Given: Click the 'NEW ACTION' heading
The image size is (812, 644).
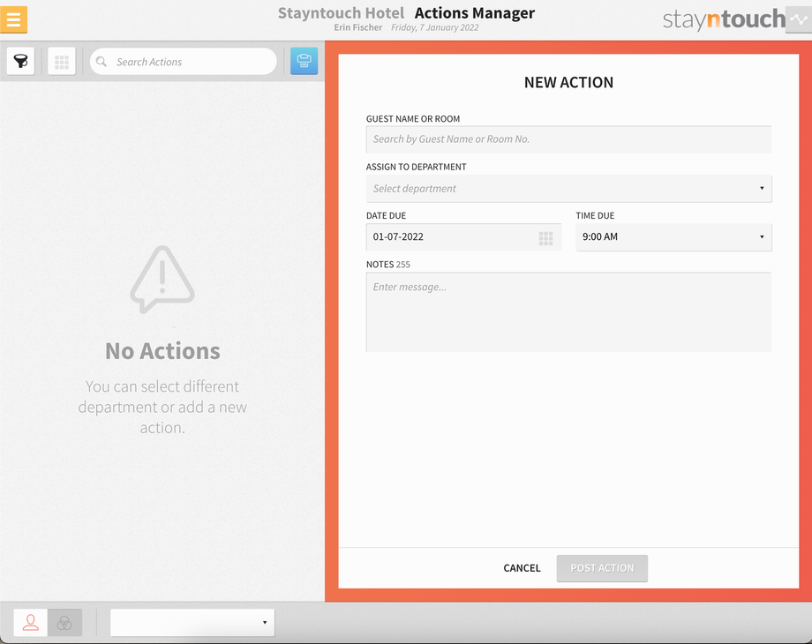Looking at the screenshot, I should 568,82.
